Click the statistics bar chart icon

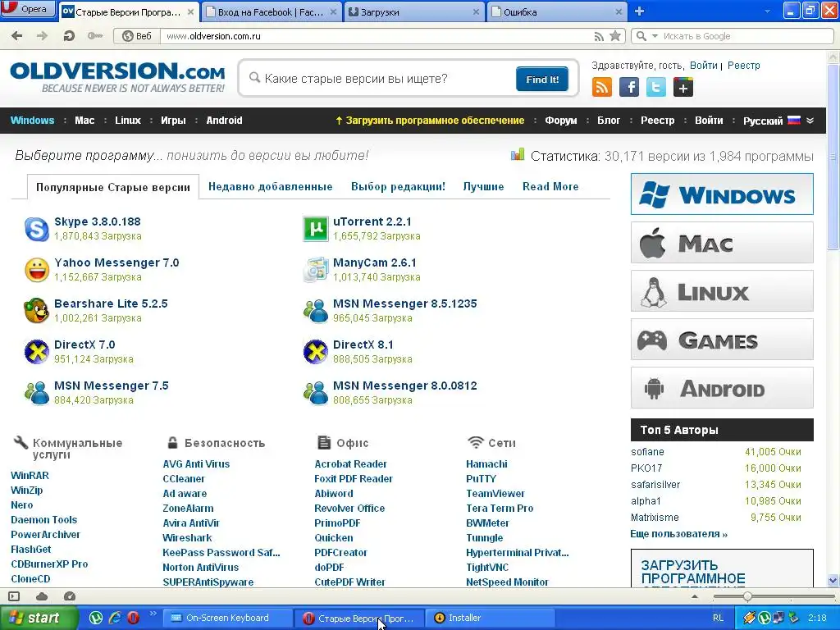(x=518, y=155)
